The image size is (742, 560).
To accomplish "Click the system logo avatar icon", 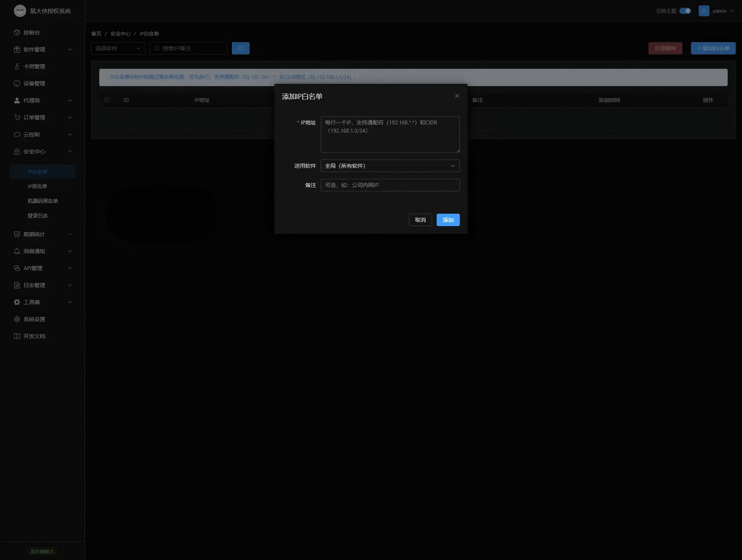I will pyautogui.click(x=20, y=11).
